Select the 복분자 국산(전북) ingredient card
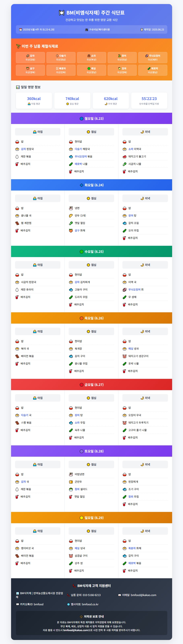The image size is (183, 644). (x=61, y=70)
